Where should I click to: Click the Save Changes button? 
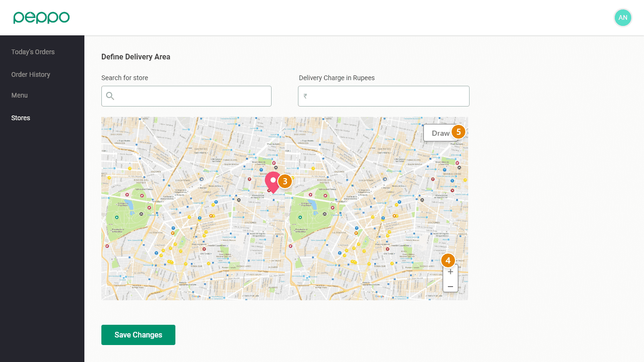coord(138,335)
